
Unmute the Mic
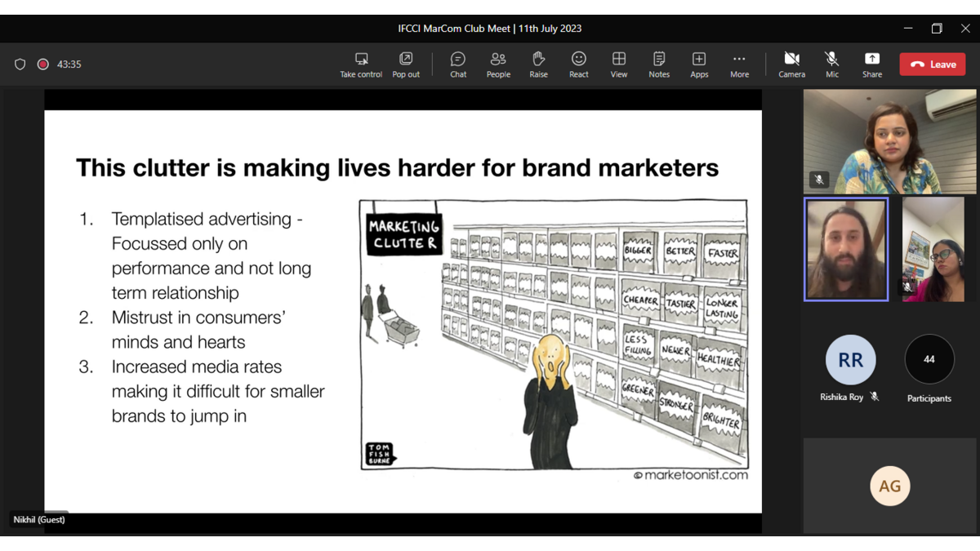[x=831, y=64]
